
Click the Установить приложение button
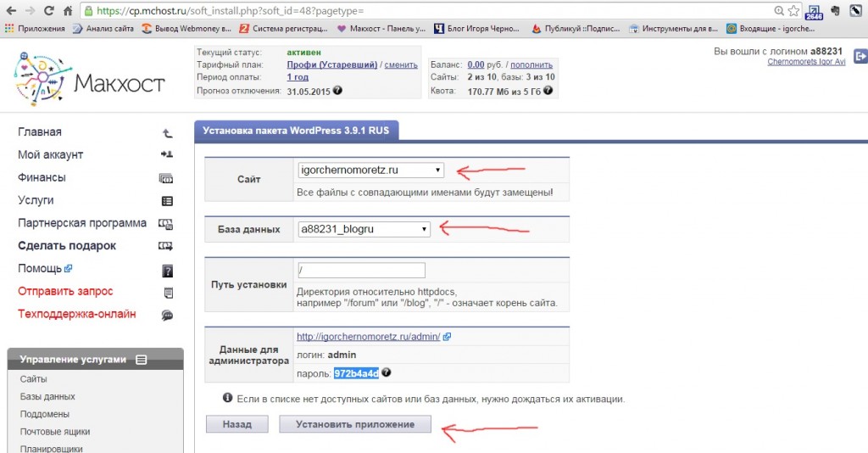(x=355, y=424)
